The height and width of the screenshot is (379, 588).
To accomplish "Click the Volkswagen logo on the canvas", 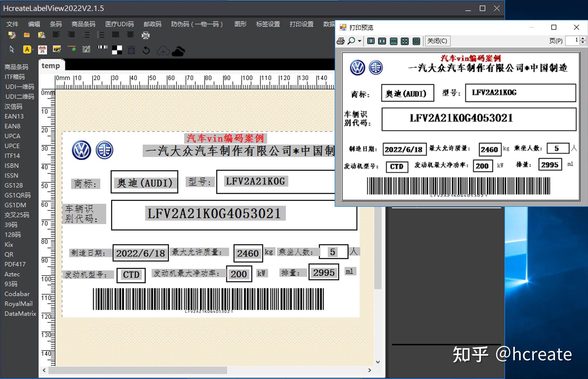I will click(81, 150).
